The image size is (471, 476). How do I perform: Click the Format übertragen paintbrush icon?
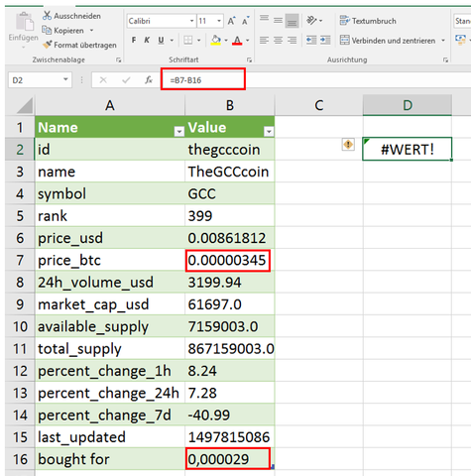48,45
